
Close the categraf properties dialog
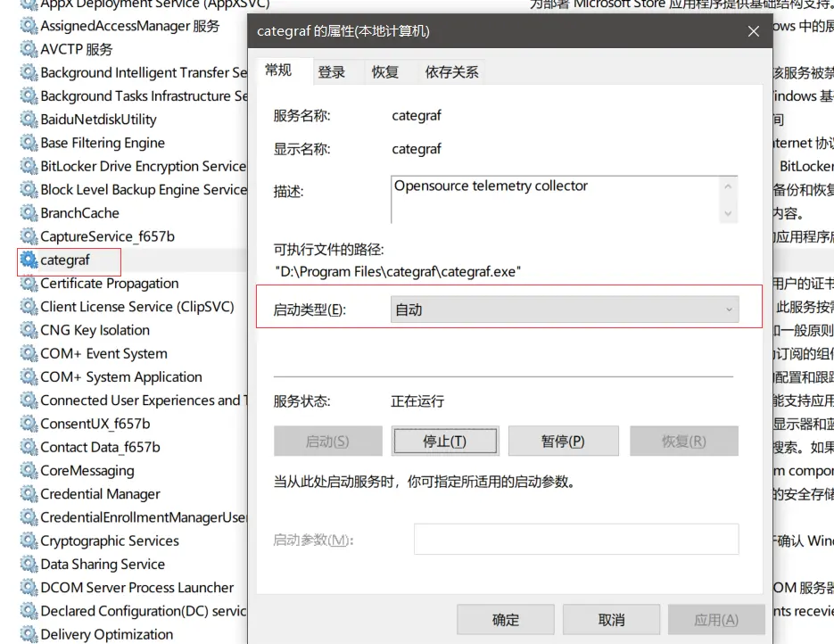coord(754,31)
